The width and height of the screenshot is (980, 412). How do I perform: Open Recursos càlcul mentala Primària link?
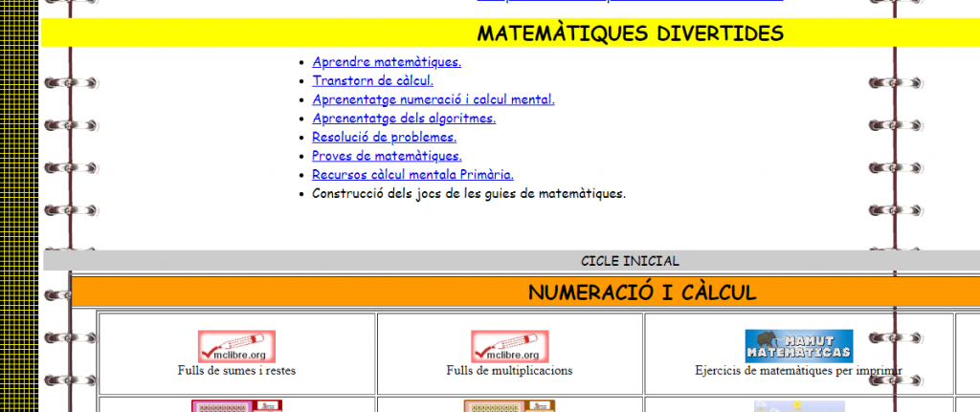412,174
